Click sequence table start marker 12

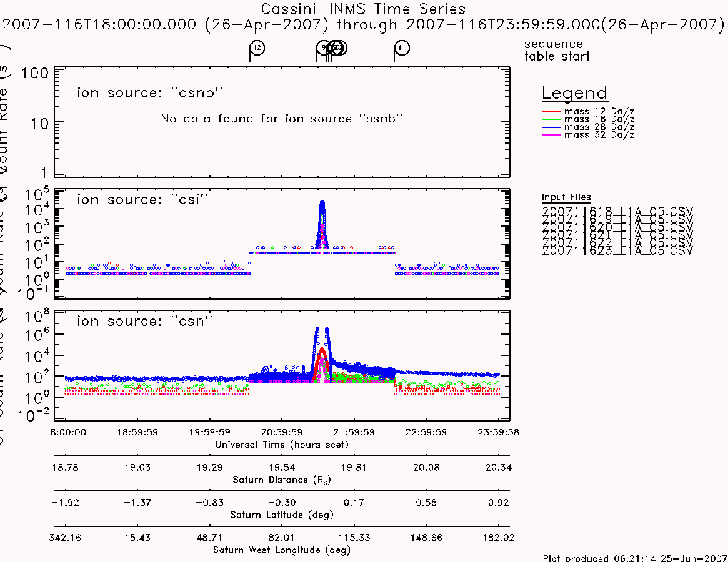point(257,48)
